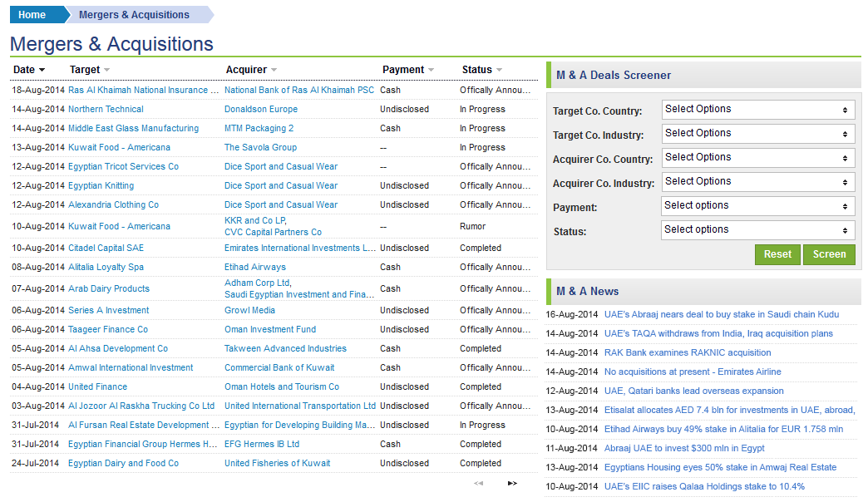Open Target Co. Country dropdown

click(x=758, y=110)
